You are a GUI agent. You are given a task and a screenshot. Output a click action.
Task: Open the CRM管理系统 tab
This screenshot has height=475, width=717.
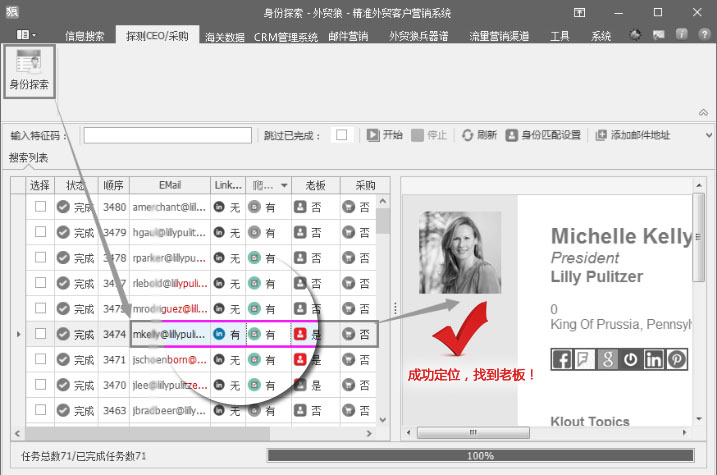(x=286, y=36)
